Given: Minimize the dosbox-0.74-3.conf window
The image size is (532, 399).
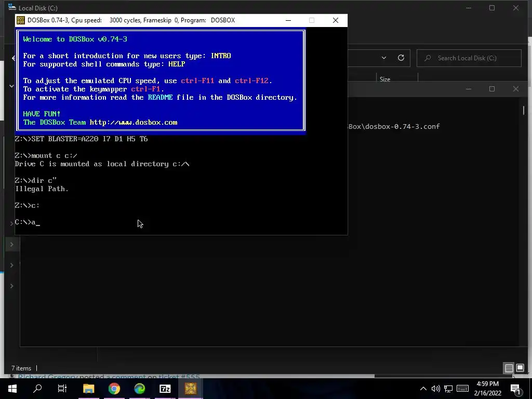Looking at the screenshot, I should 469,89.
